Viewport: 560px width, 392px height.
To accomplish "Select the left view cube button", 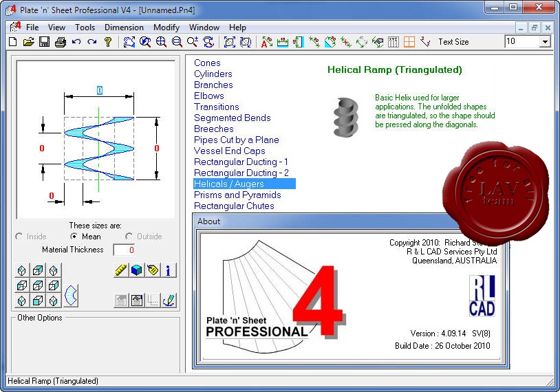I will click(22, 285).
